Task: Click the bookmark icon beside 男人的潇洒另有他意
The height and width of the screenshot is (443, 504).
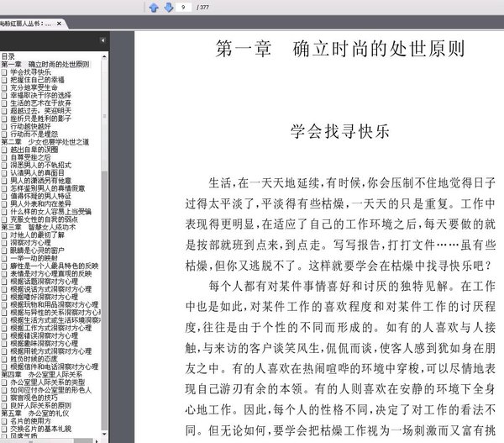Action: pyautogui.click(x=4, y=181)
